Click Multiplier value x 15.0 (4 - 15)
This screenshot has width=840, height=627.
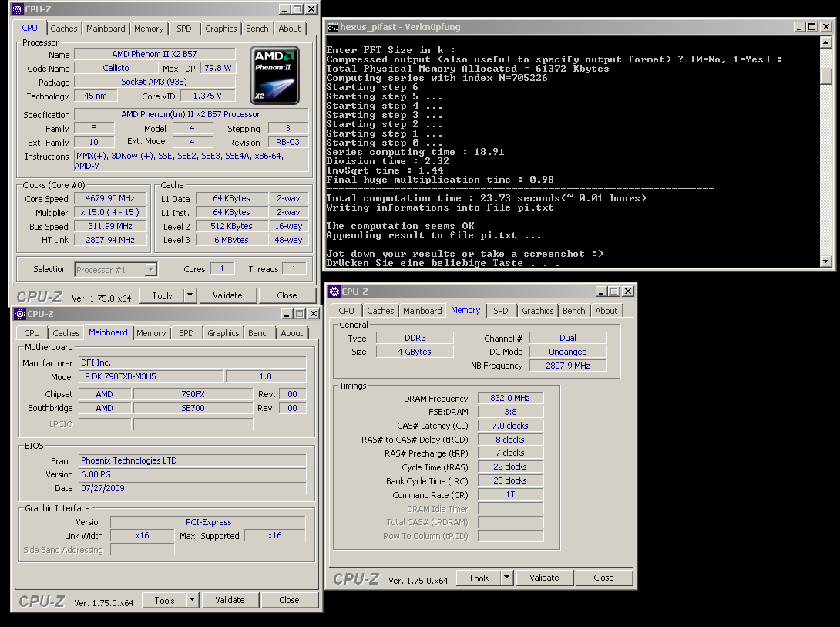click(x=110, y=212)
